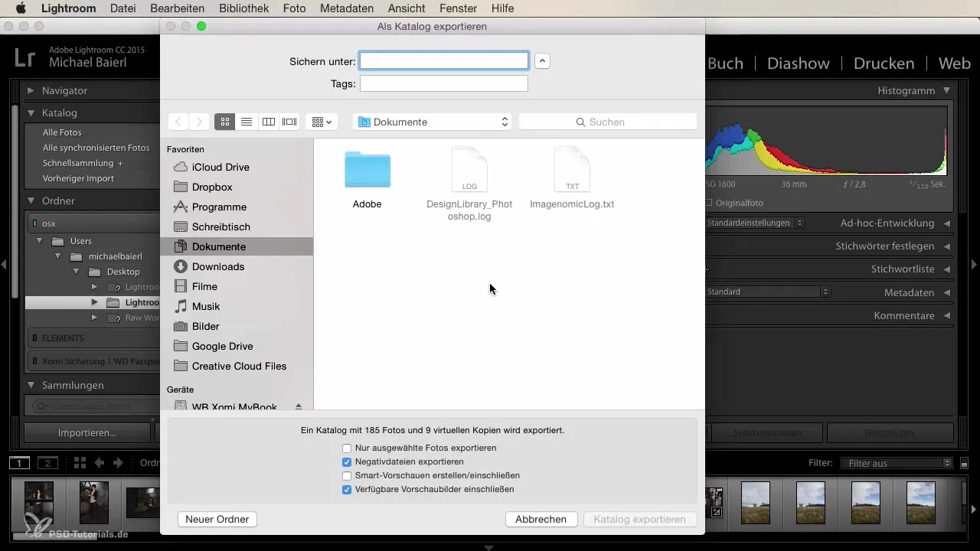Select second monitor display button 2

pos(47,463)
